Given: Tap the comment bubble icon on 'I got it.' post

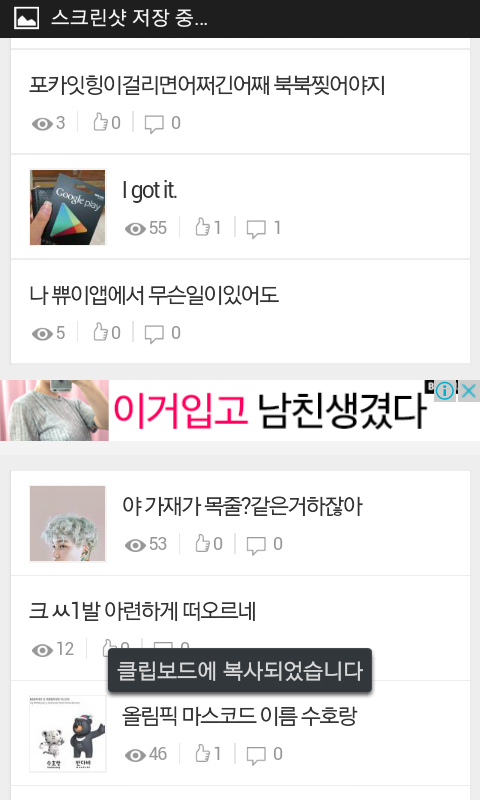Looking at the screenshot, I should [256, 229].
